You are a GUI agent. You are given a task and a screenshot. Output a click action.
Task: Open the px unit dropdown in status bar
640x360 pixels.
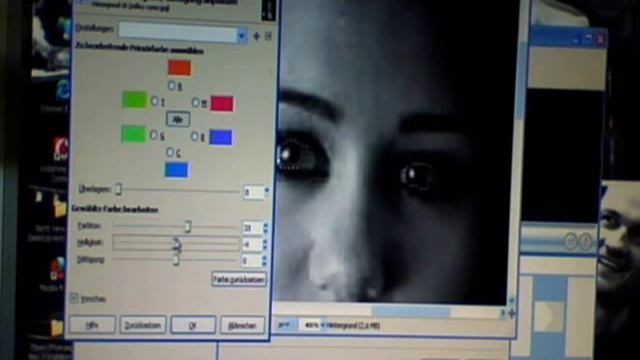click(285, 325)
